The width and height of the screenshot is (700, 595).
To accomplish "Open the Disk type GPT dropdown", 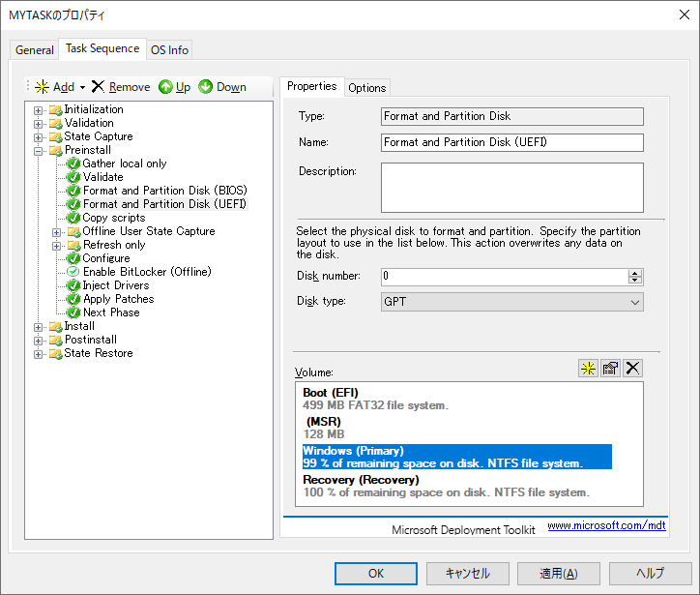I will (x=512, y=302).
